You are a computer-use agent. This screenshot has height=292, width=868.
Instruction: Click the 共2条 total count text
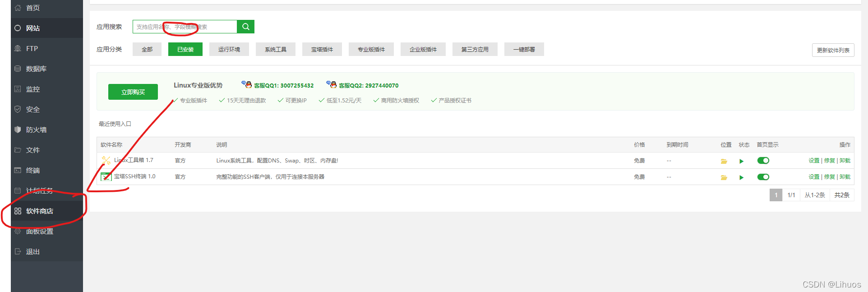point(842,195)
